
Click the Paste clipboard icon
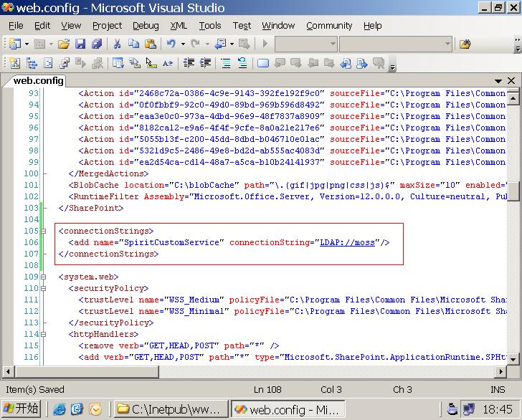coord(149,44)
